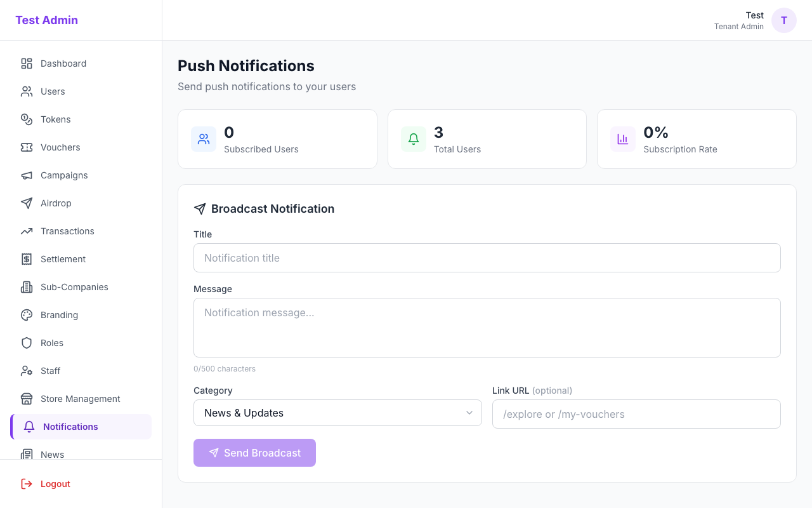This screenshot has width=812, height=508.
Task: Click the green bell icon on Total Users card
Action: tap(413, 138)
